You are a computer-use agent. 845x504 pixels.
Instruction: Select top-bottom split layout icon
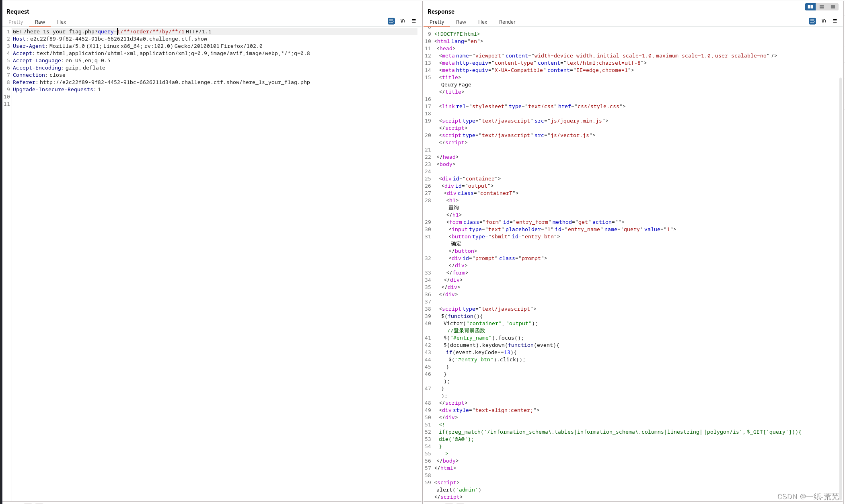pyautogui.click(x=821, y=7)
